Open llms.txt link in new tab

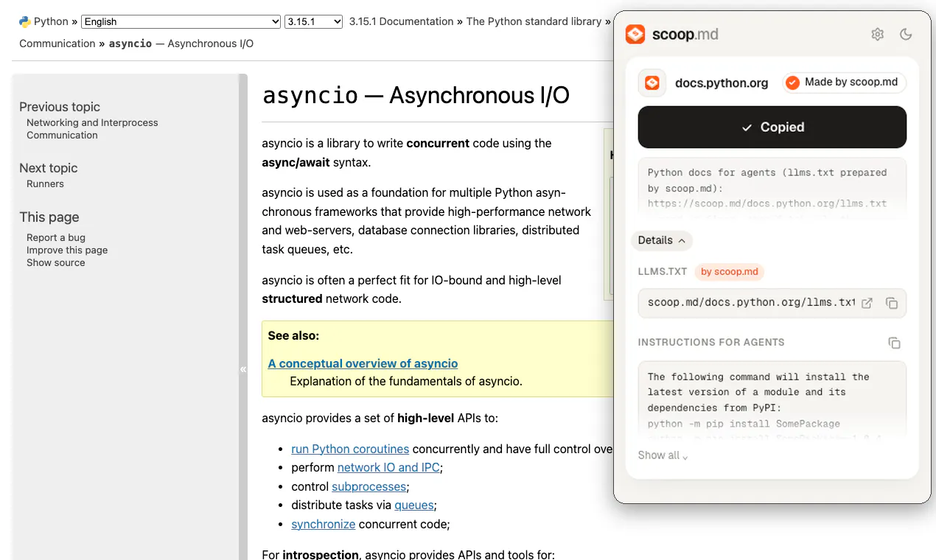(x=867, y=303)
